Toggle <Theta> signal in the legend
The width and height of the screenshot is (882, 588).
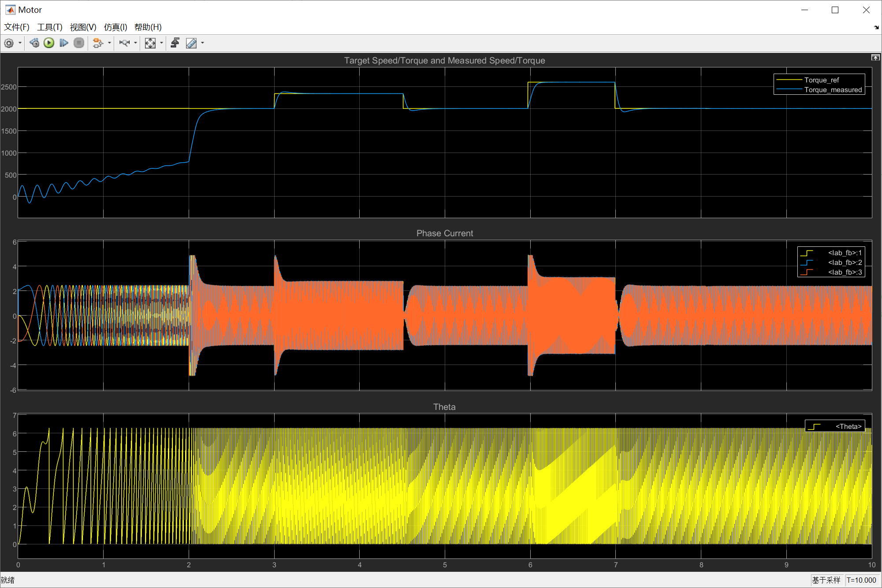click(848, 426)
